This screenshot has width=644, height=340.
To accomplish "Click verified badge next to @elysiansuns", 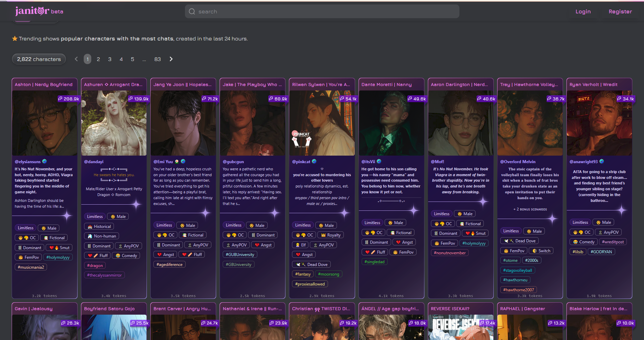I will [x=45, y=161].
